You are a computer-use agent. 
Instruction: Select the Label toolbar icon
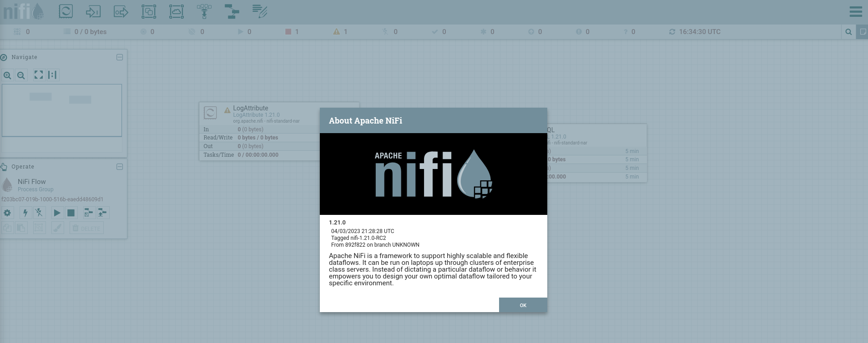coord(260,11)
